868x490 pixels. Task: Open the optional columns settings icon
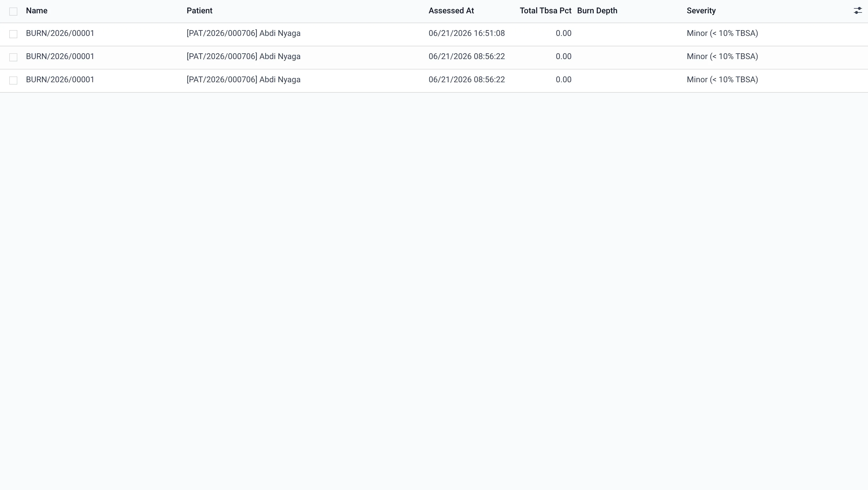pyautogui.click(x=858, y=11)
